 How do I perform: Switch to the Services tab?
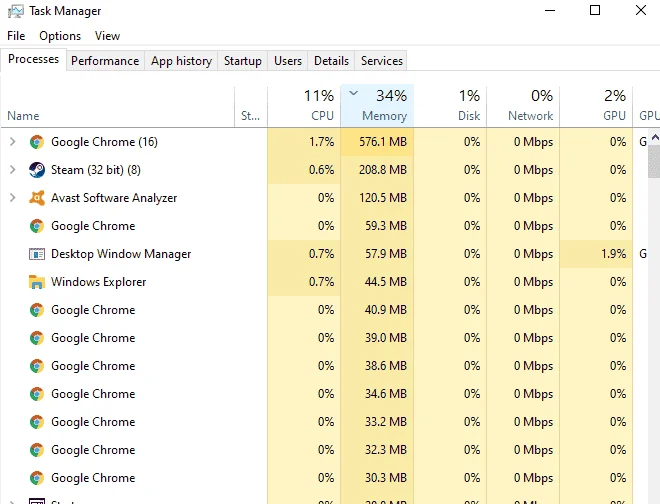click(x=382, y=61)
